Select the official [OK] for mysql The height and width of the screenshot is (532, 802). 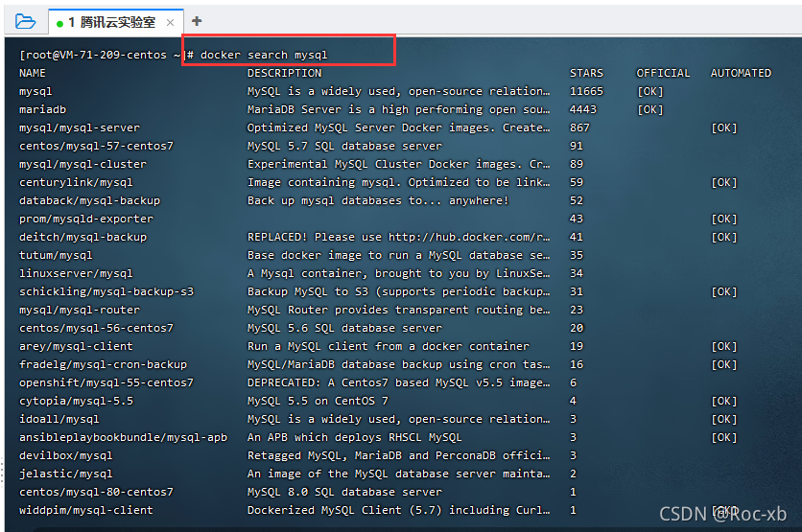pos(650,91)
